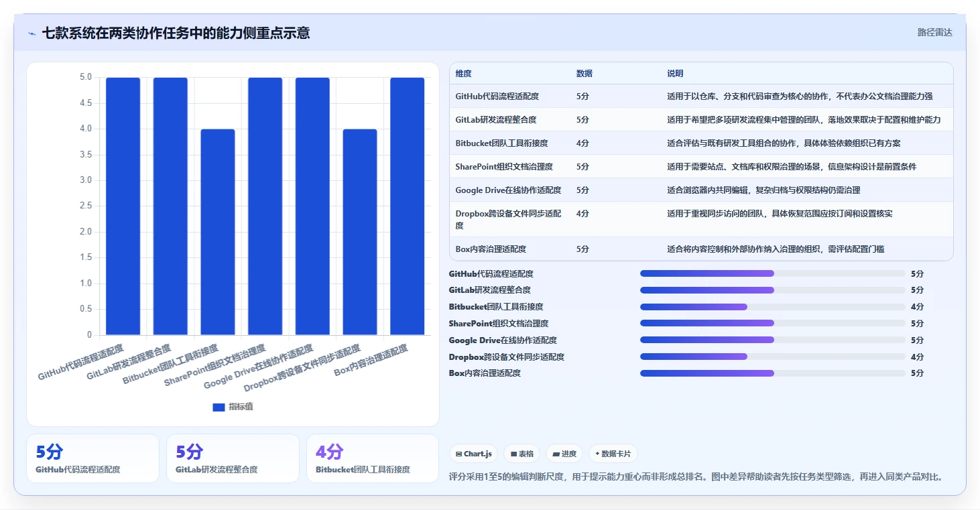
Task: Click the footnote starting 评分采用1至5
Action: [x=697, y=477]
